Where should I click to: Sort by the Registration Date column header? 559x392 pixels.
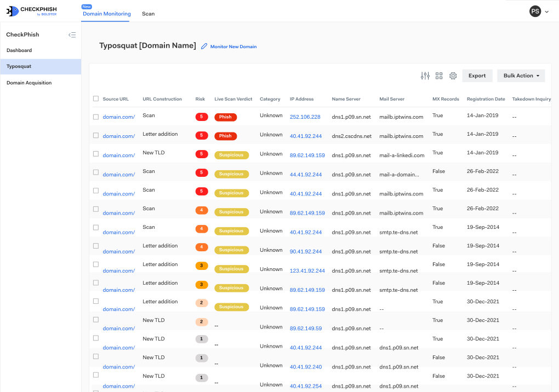pos(486,100)
